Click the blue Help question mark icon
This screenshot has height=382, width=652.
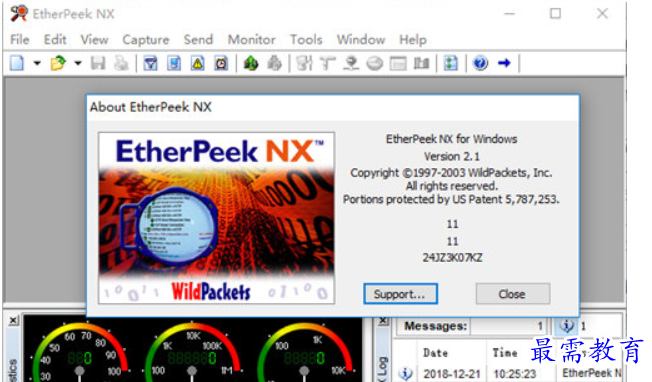[480, 63]
